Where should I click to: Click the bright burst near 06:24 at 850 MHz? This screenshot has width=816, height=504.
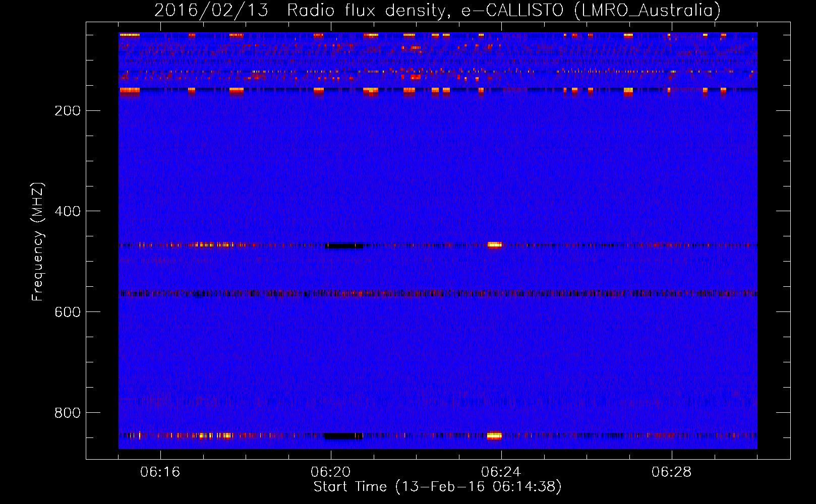(494, 435)
